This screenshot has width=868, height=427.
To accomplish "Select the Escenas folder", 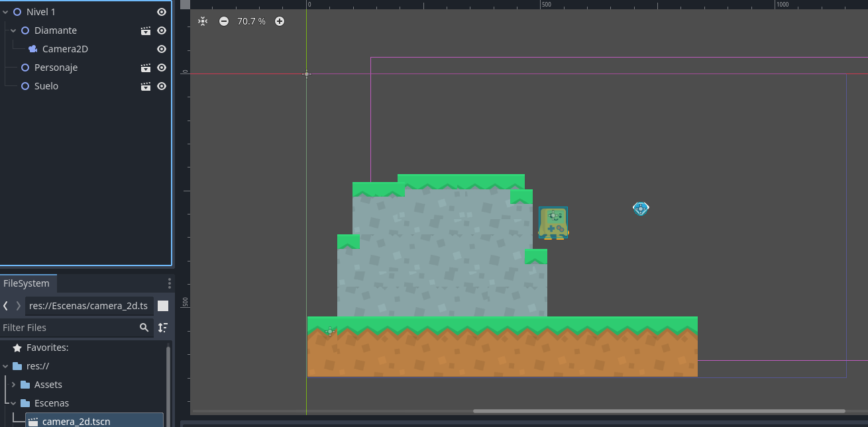I will [52, 403].
